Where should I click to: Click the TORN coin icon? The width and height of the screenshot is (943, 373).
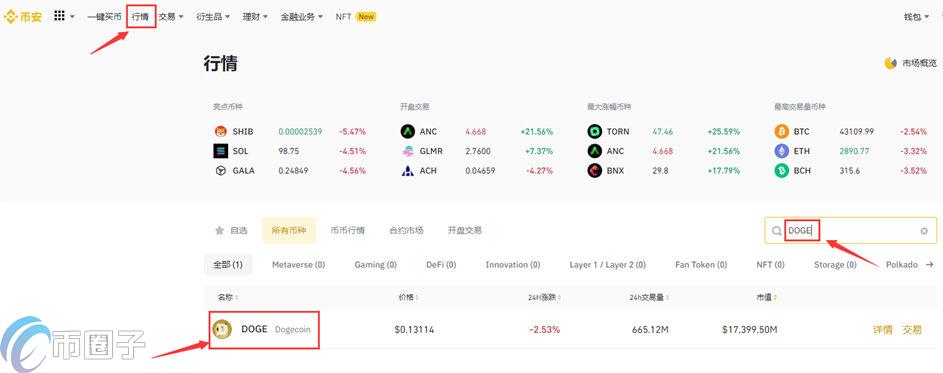[595, 132]
